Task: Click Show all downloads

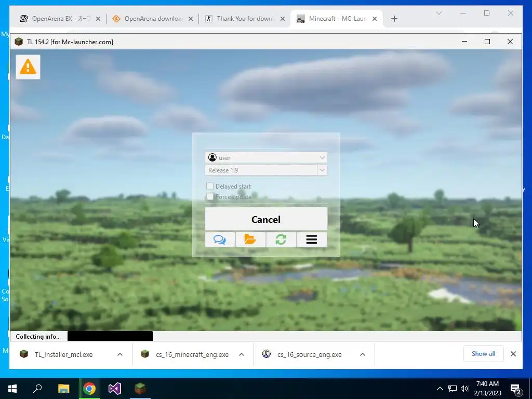Action: click(484, 354)
